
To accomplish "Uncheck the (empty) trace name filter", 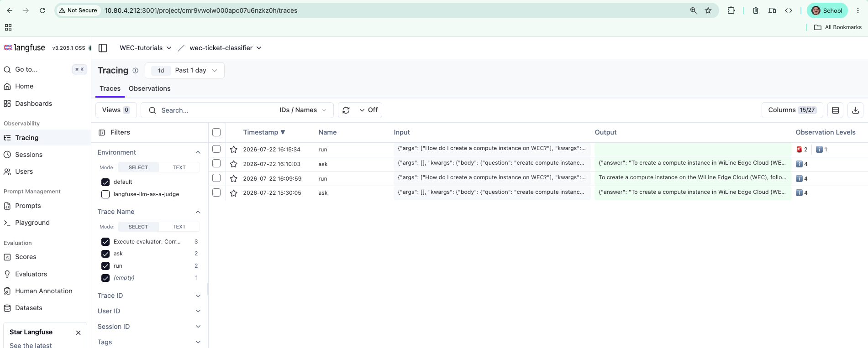I will point(105,278).
